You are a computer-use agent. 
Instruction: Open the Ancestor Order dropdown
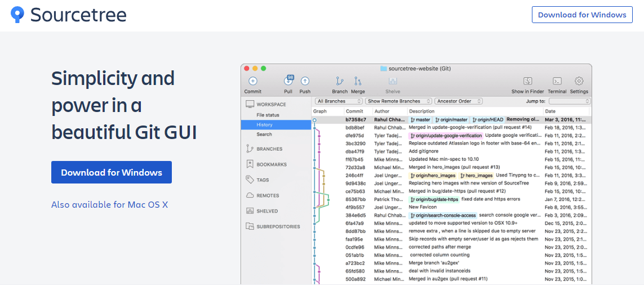459,101
